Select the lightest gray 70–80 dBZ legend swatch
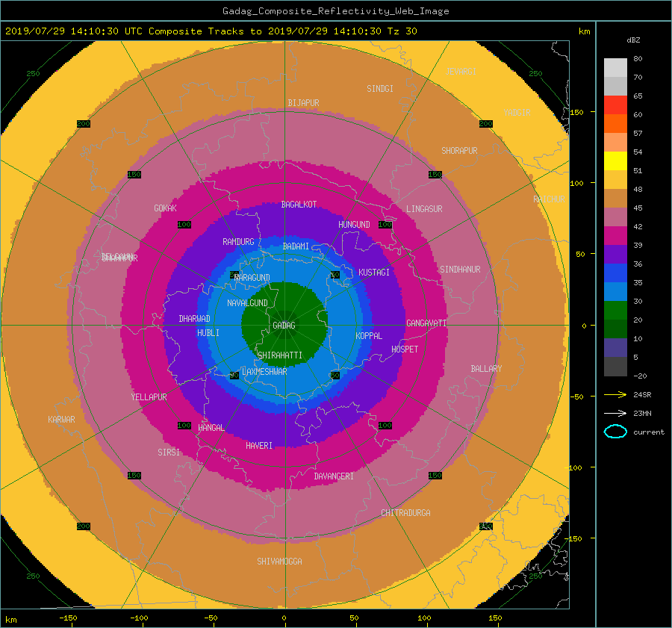 [x=615, y=68]
